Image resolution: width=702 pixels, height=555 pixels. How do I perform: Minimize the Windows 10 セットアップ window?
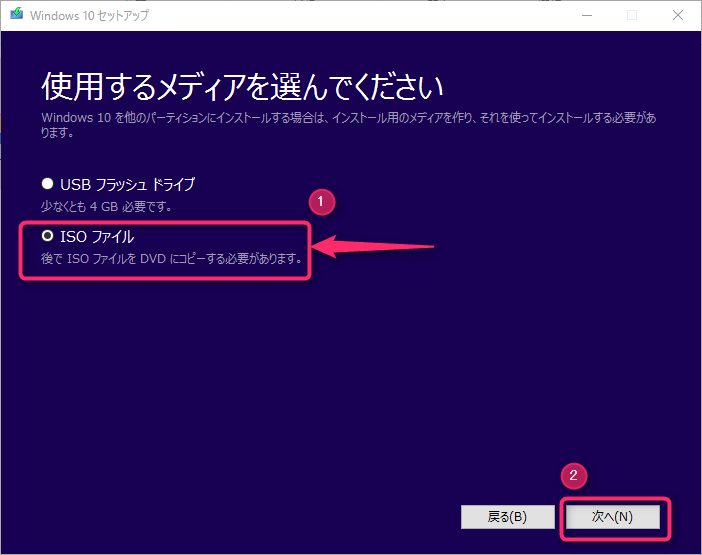[x=587, y=15]
